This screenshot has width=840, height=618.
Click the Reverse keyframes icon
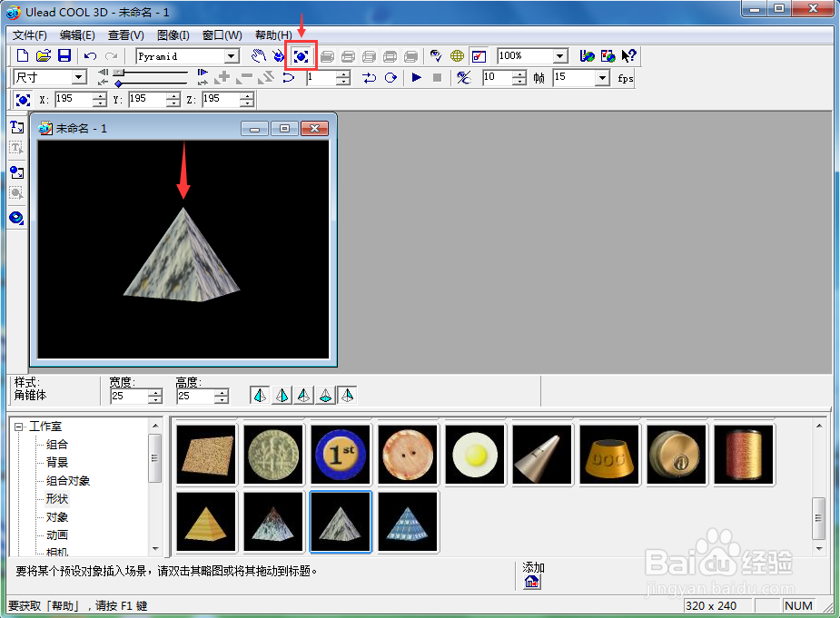(266, 78)
